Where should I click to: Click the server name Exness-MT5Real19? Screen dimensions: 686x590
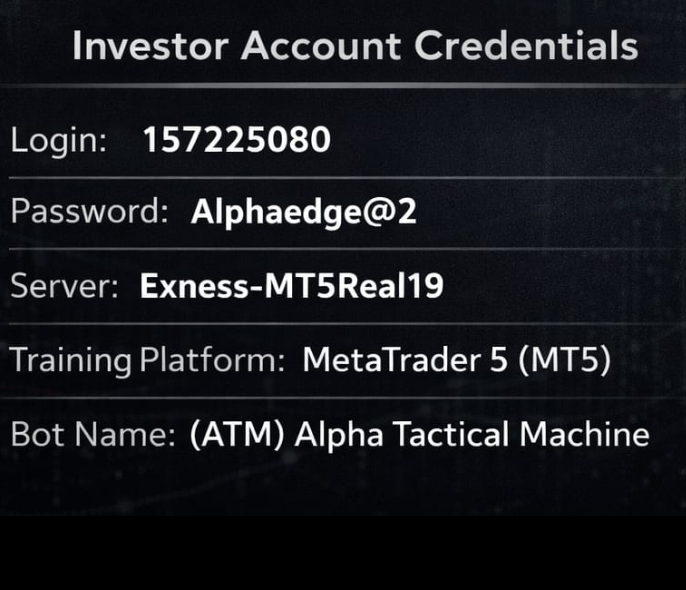(291, 286)
